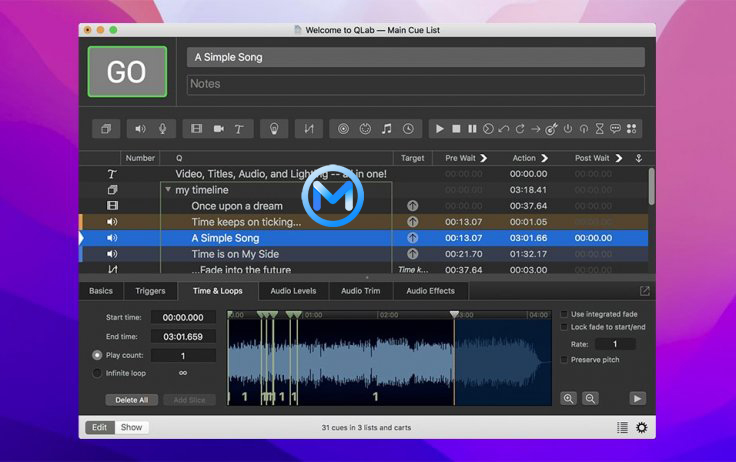
Task: Click the Stop cue icon in toolbar
Action: (456, 129)
